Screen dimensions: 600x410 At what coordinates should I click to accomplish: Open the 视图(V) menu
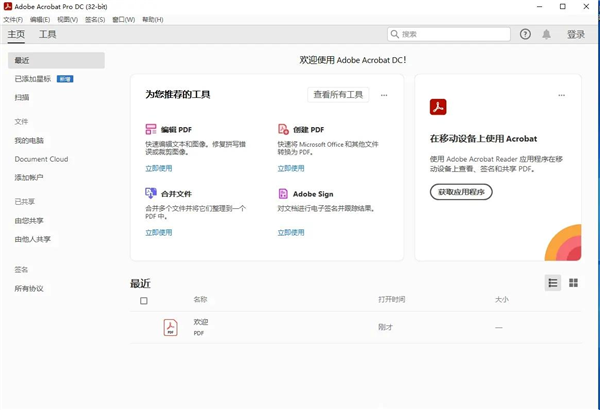[x=67, y=19]
